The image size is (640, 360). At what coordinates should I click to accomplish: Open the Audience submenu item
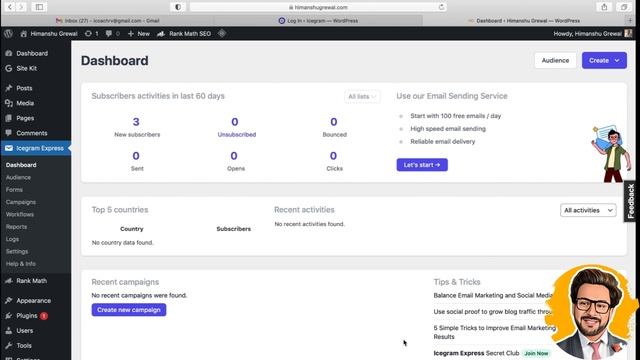click(18, 178)
